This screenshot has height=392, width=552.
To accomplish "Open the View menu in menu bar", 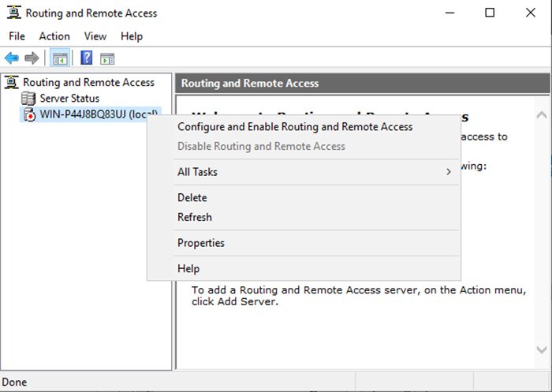I will 95,36.
